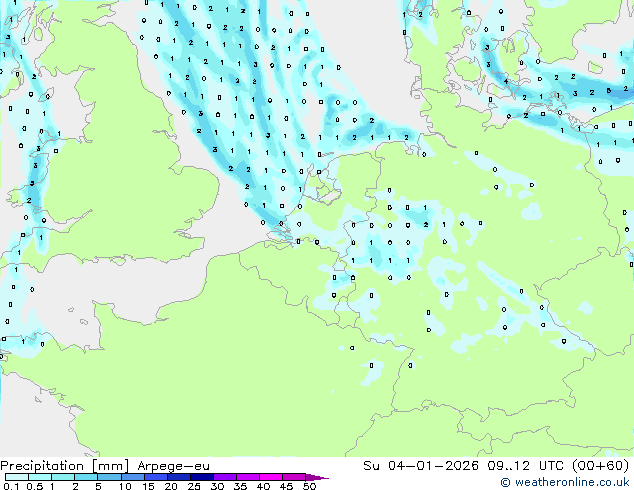Select the 30–35 mm purple legend swatch
Screen dimensions: 634x490
coord(225,477)
